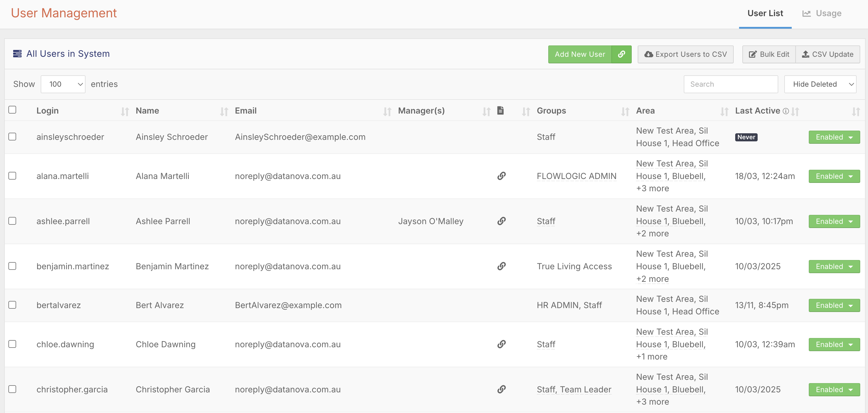This screenshot has height=413, width=868.
Task: Tick the checkbox for alana.martelli
Action: [13, 176]
